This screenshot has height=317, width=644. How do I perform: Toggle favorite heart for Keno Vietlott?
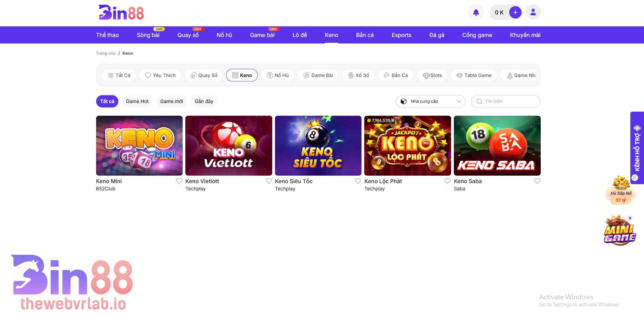point(269,181)
